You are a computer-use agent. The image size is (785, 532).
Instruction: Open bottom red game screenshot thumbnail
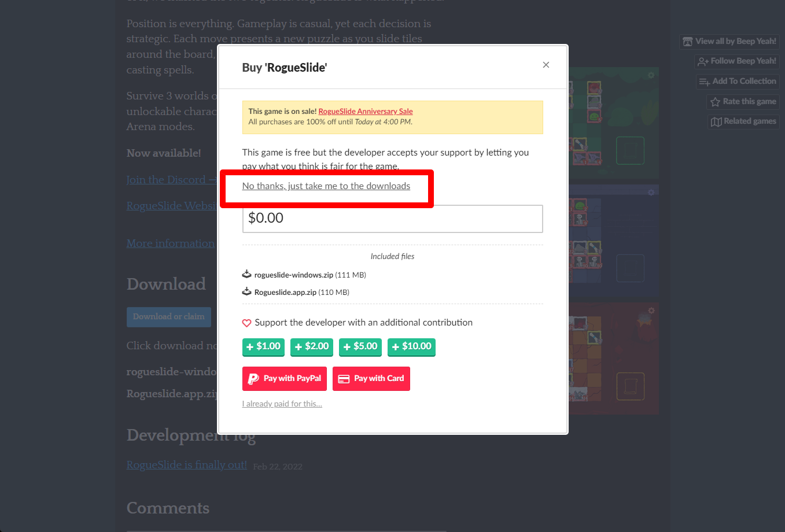[614, 359]
